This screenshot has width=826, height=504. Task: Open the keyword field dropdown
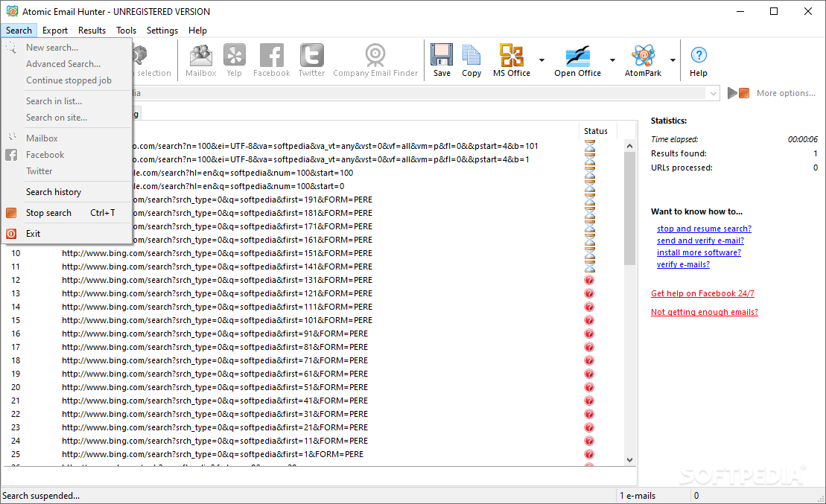coord(713,93)
